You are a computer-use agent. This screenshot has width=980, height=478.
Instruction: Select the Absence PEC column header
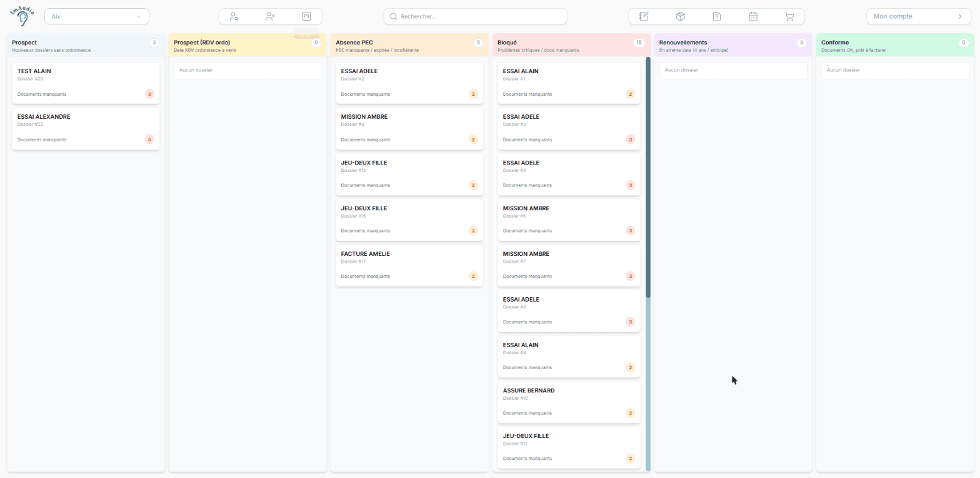pyautogui.click(x=409, y=45)
